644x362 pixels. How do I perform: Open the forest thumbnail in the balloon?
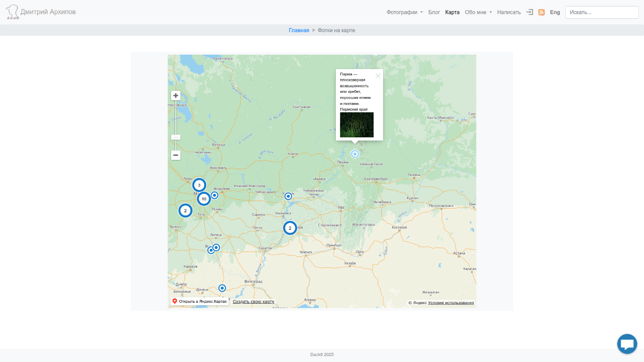click(357, 125)
